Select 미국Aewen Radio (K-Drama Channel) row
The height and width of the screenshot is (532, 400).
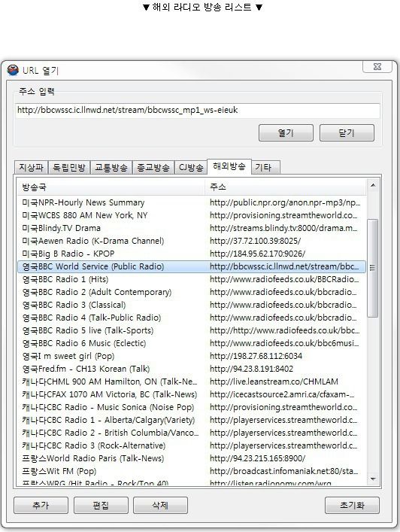pos(192,241)
